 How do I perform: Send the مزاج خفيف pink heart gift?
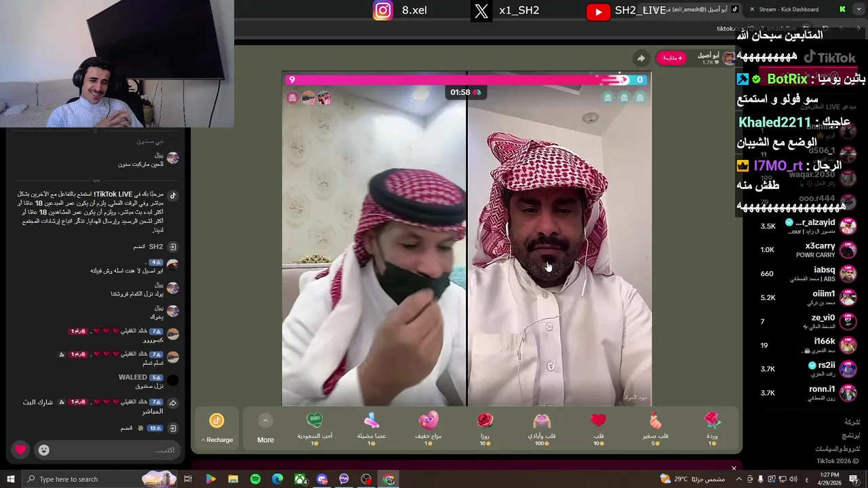[428, 428]
